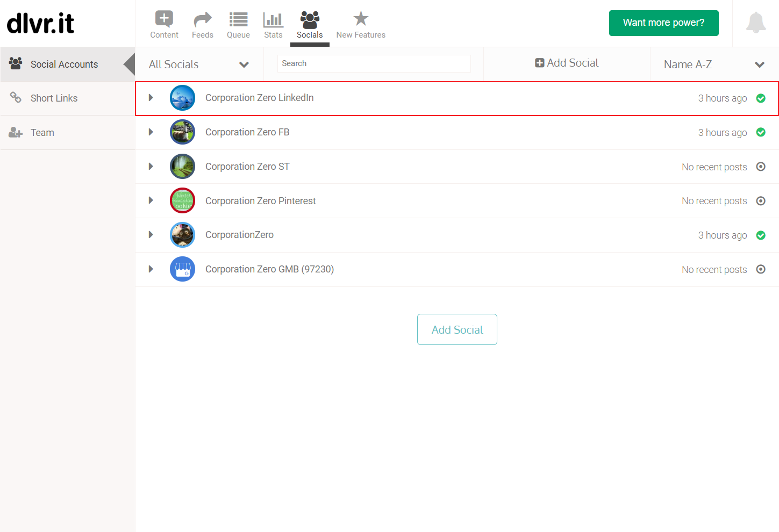The image size is (779, 532).
Task: Click 'No recent posts' on ST row
Action: tap(714, 167)
